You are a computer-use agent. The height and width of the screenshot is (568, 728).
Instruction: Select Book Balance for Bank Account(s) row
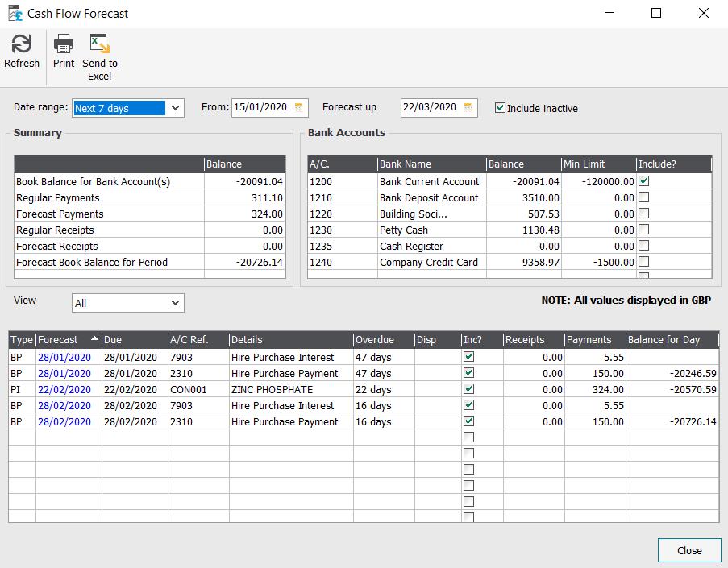coord(149,181)
